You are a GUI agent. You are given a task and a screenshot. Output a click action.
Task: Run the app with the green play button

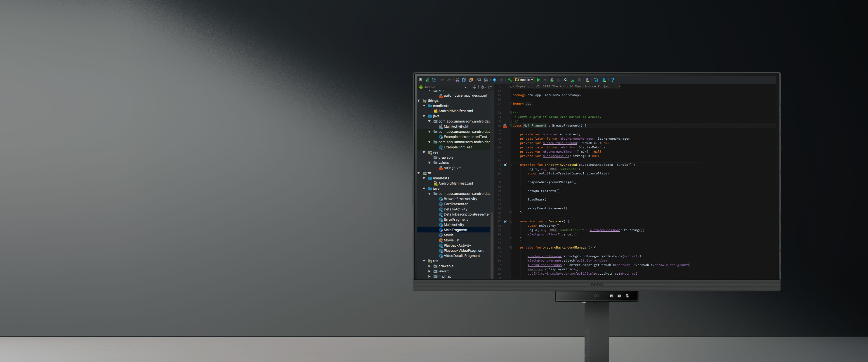click(x=538, y=80)
